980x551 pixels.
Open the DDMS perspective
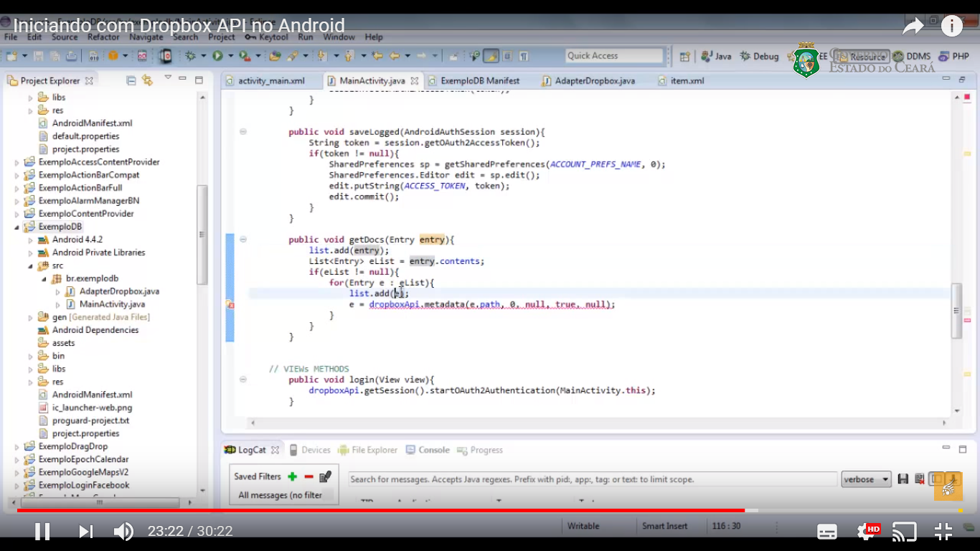click(911, 56)
